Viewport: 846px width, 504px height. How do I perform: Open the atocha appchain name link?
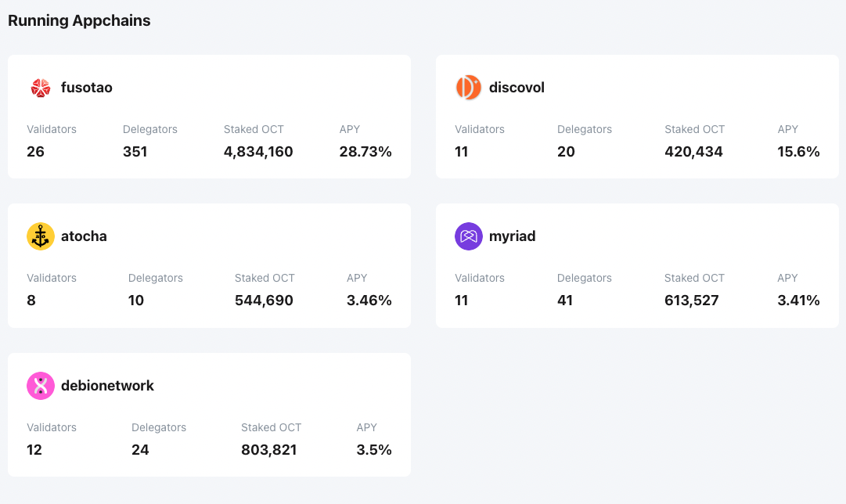[x=84, y=236]
